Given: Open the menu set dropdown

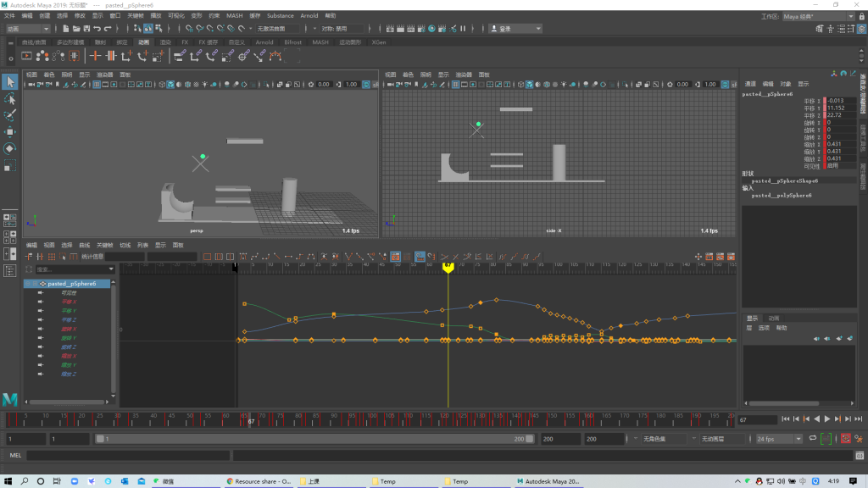Looking at the screenshot, I should [x=28, y=29].
